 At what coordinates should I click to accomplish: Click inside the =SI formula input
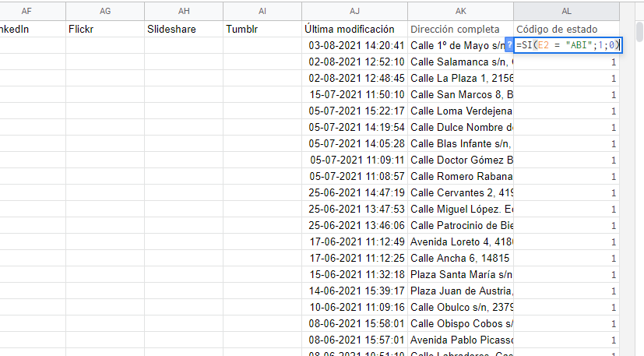[x=567, y=45]
